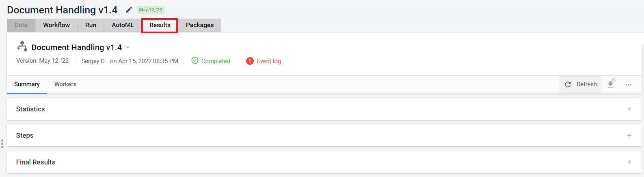Open the three-dots more options menu

[628, 85]
